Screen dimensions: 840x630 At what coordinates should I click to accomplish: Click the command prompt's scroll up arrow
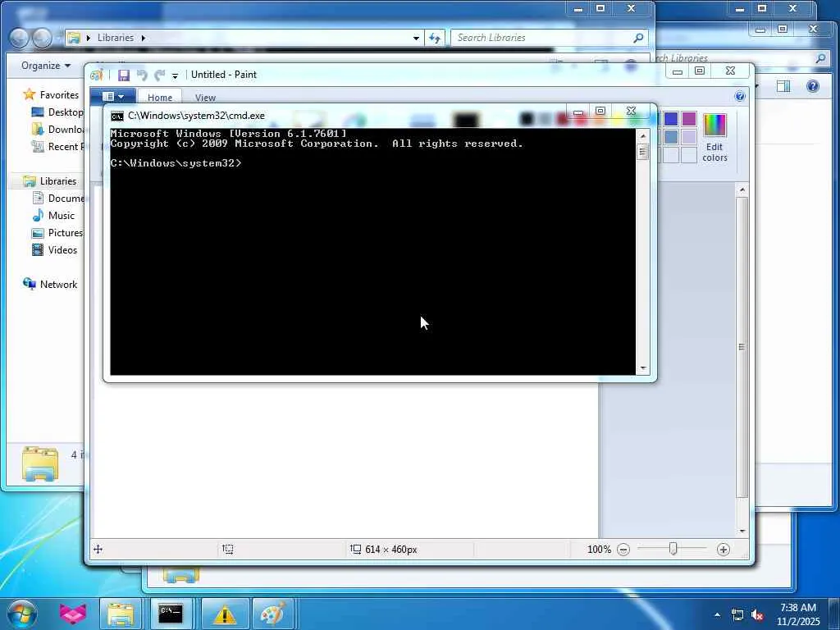[643, 136]
